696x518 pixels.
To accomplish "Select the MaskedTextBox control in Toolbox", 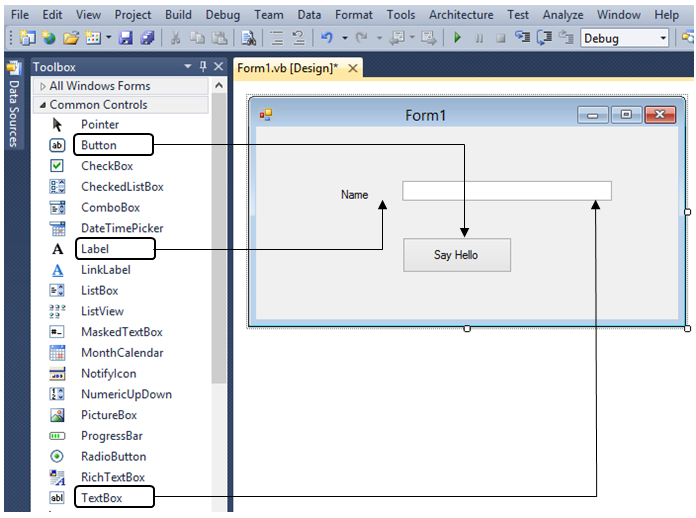I will [x=122, y=332].
